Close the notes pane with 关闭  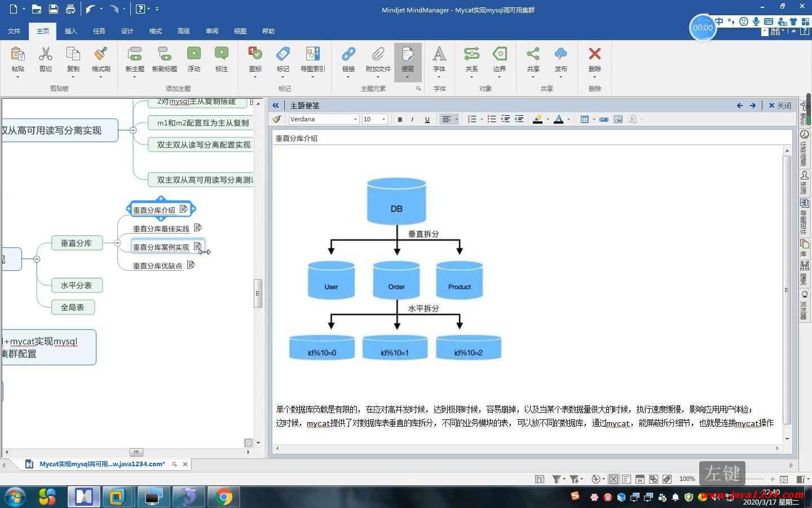[780, 106]
